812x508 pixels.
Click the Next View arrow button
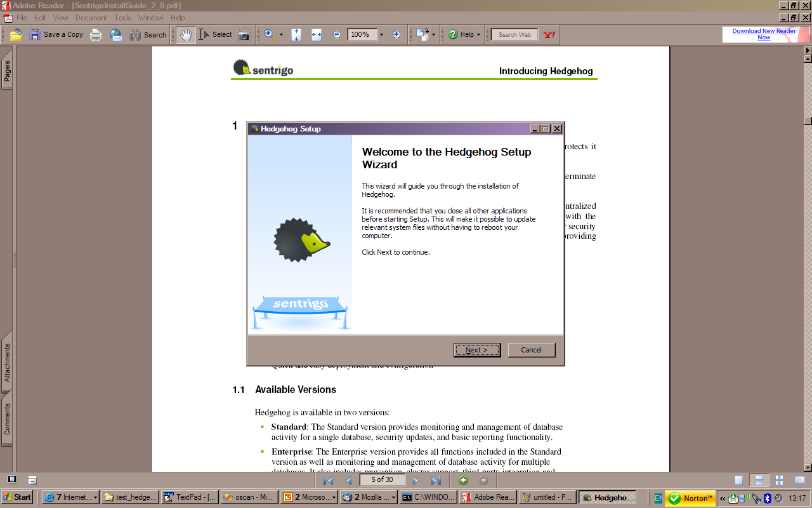coord(483,481)
